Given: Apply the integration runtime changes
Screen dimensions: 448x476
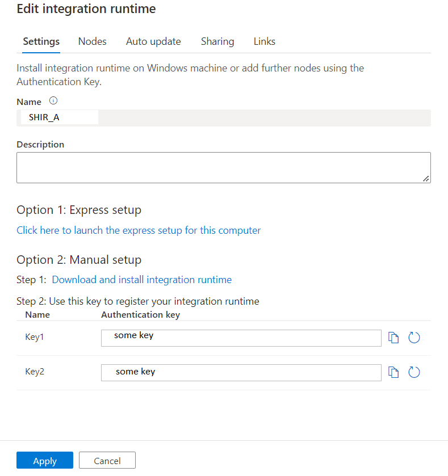Looking at the screenshot, I should click(x=44, y=460).
